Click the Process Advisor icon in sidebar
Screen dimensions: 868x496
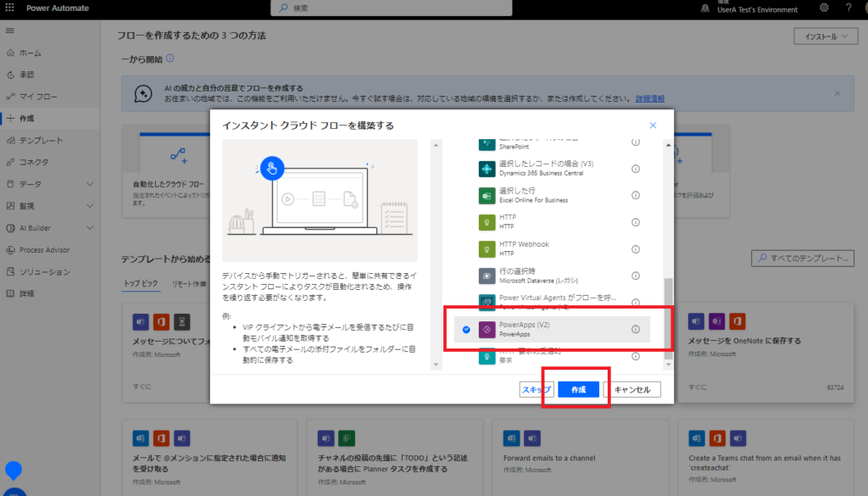[10, 249]
